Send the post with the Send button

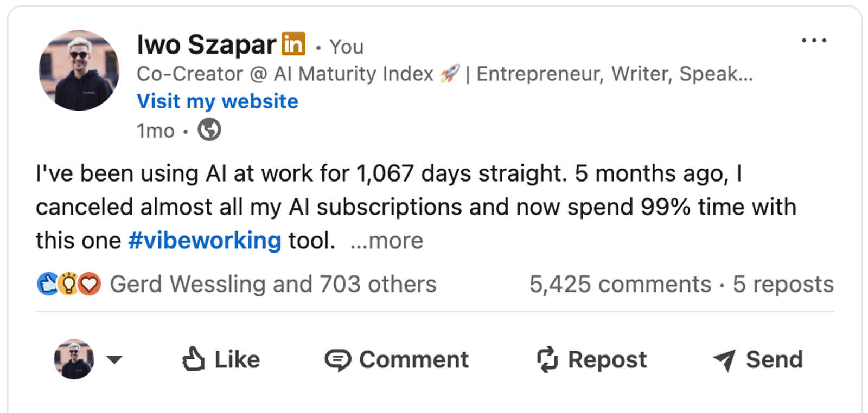click(x=758, y=359)
